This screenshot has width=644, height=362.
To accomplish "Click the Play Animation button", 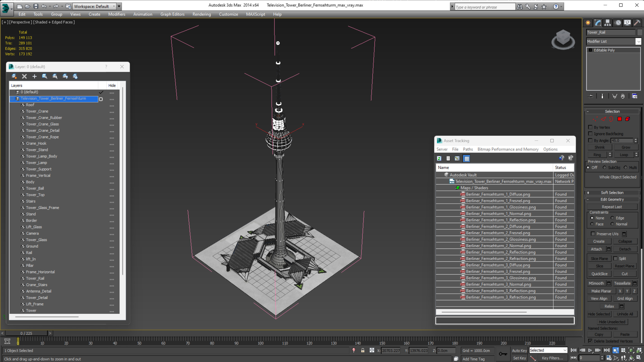I will pos(590,350).
